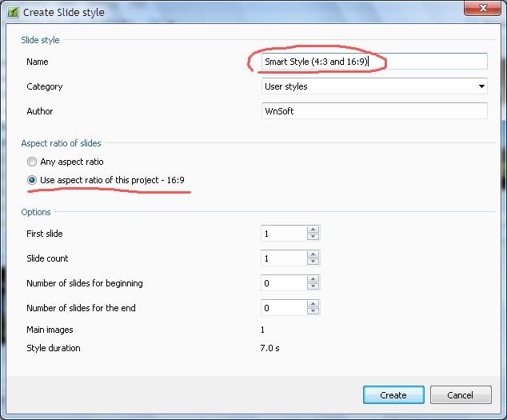Close the Create Slide style dialog
507x420 pixels.
(x=482, y=9)
